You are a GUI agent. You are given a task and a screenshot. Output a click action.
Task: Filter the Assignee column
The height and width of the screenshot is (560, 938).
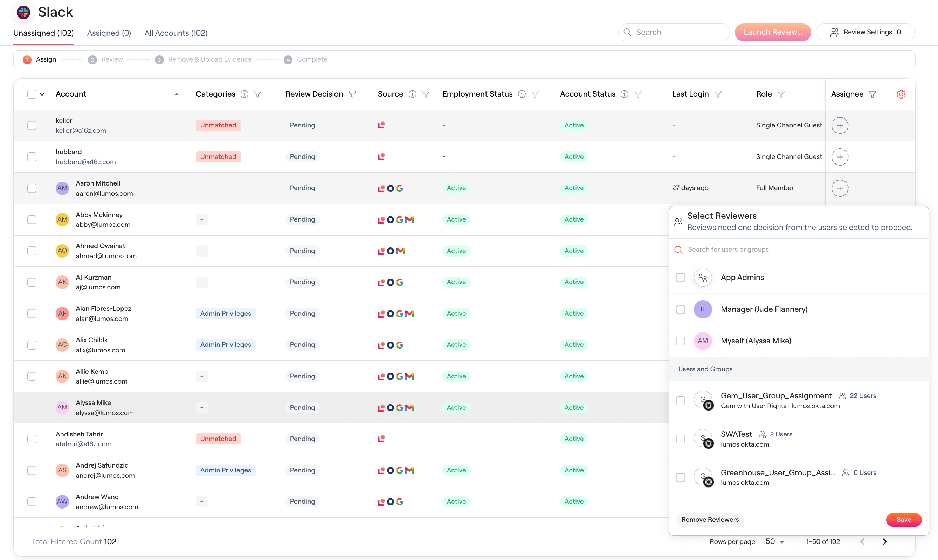[x=872, y=94]
